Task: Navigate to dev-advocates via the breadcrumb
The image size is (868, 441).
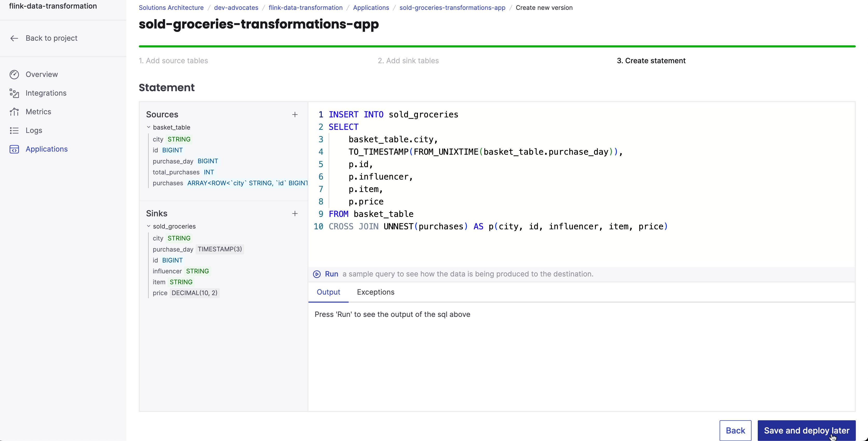Action: (x=236, y=8)
